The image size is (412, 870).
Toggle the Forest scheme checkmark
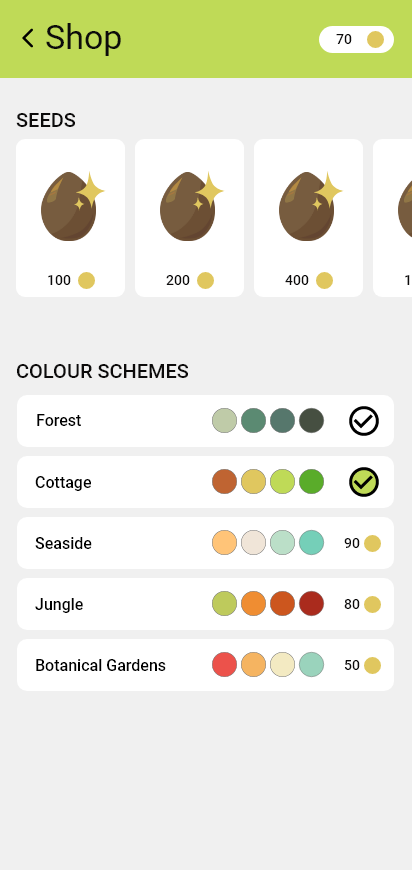[x=364, y=421]
